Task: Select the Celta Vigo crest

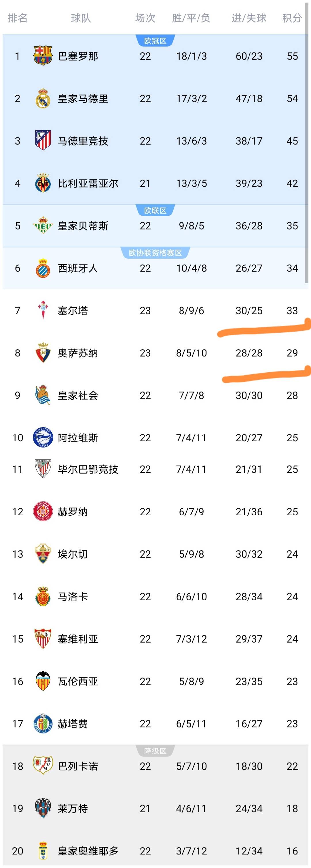Action: tap(43, 310)
